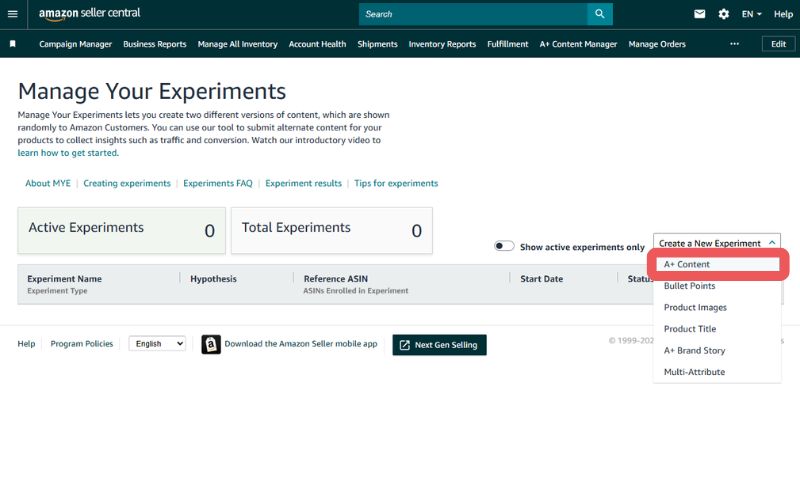
Task: Click the Help link in the top bar
Action: (783, 14)
